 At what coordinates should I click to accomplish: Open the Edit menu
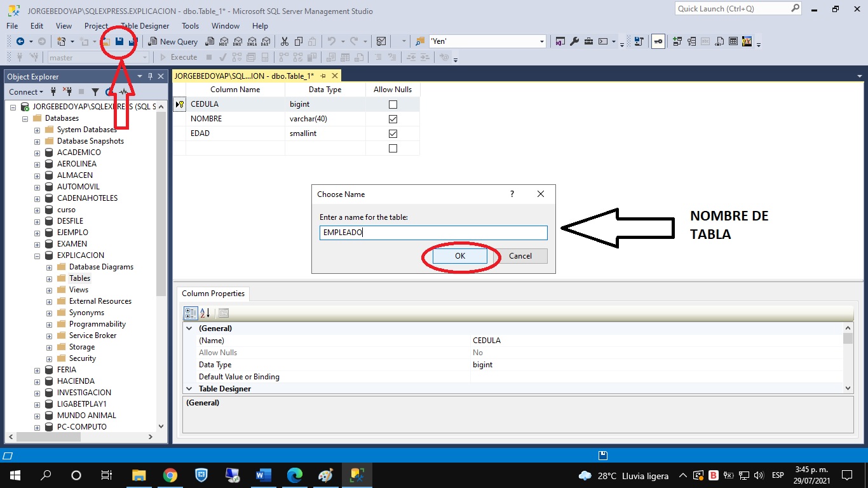[x=37, y=26]
